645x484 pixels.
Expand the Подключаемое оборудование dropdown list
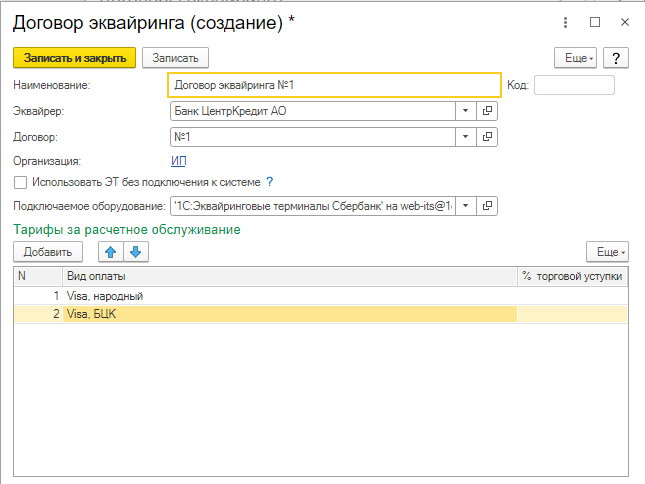pos(466,206)
